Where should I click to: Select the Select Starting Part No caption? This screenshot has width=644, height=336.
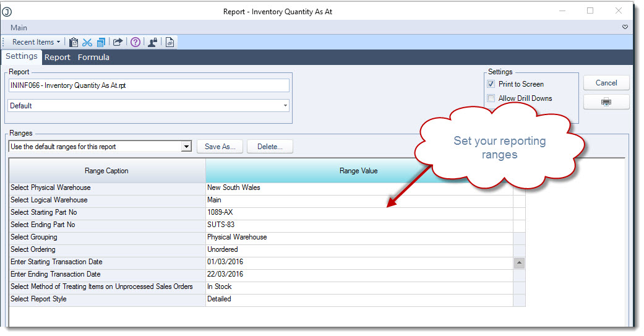[x=107, y=212]
